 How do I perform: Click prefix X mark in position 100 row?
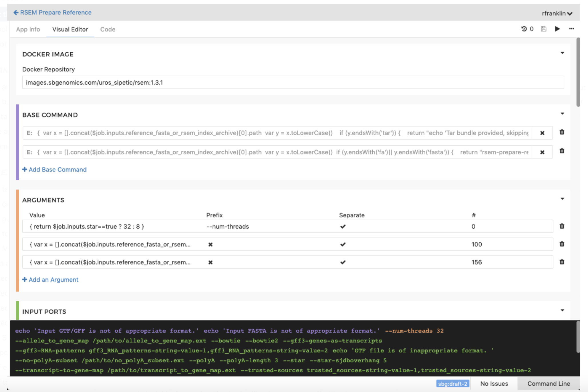[210, 245]
